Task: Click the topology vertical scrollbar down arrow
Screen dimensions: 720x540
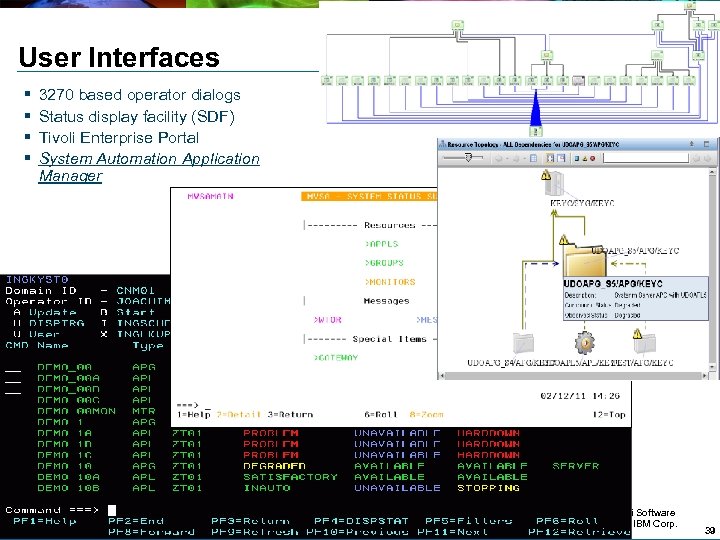Action: click(713, 367)
